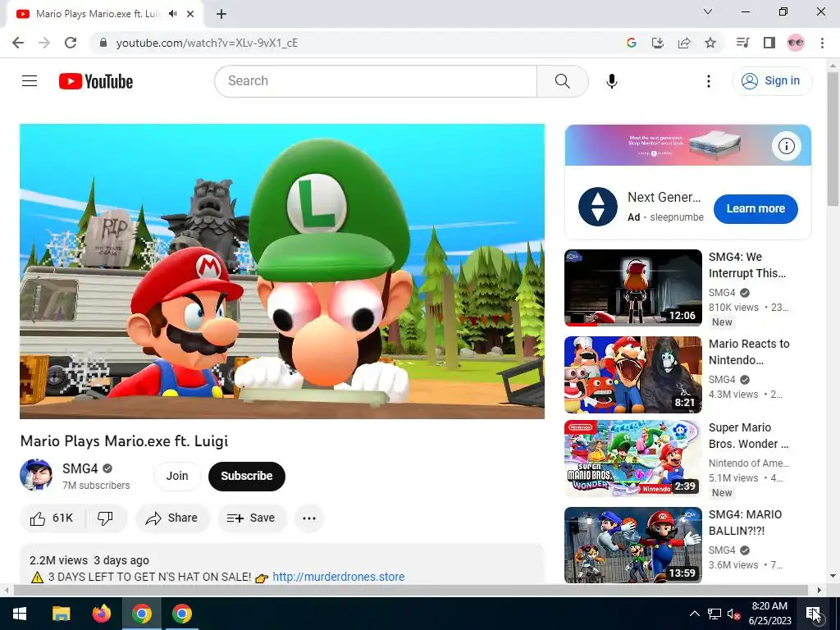
Task: Click the address bar URL
Action: click(207, 43)
